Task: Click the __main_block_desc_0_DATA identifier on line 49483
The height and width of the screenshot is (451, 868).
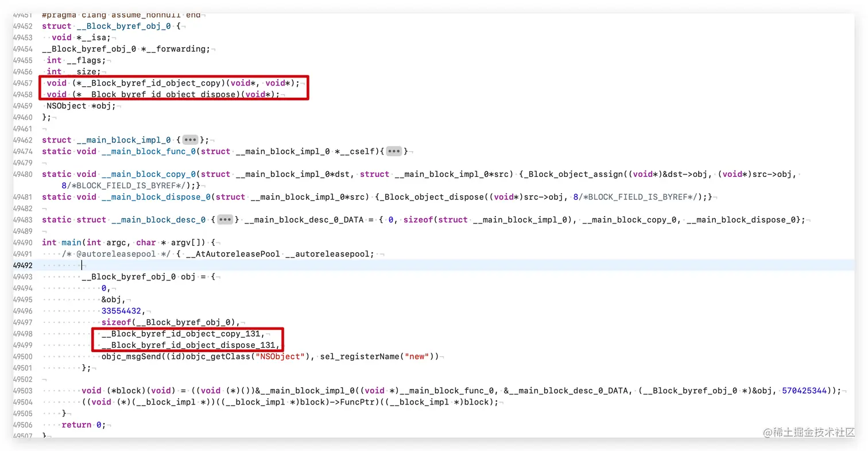Action: [x=304, y=219]
